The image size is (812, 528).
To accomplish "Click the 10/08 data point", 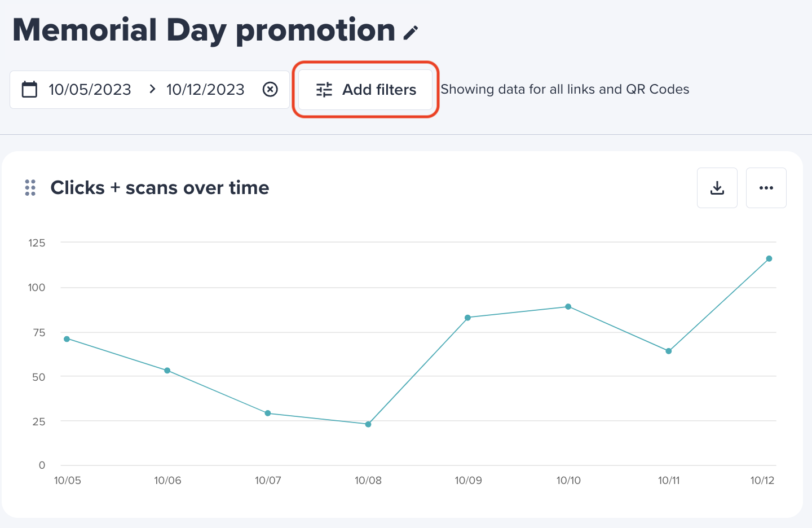I will 368,424.
